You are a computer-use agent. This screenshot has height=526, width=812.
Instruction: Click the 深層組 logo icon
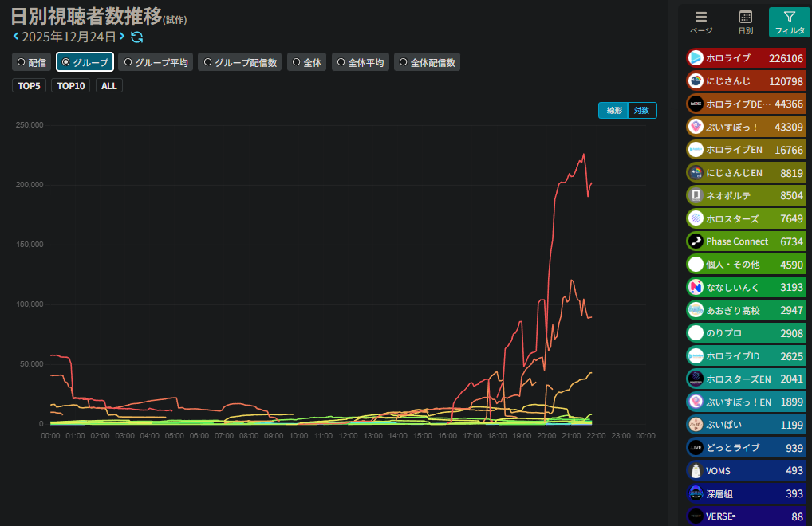coord(696,493)
